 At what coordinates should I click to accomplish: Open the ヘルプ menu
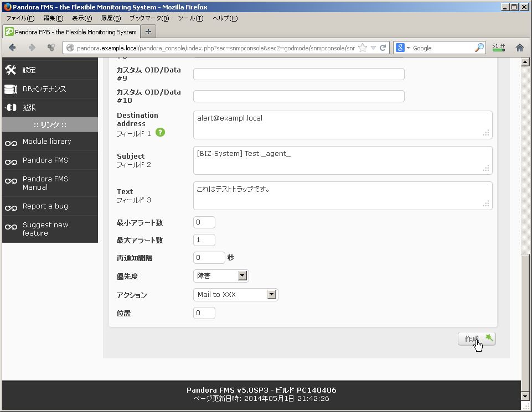coord(225,18)
